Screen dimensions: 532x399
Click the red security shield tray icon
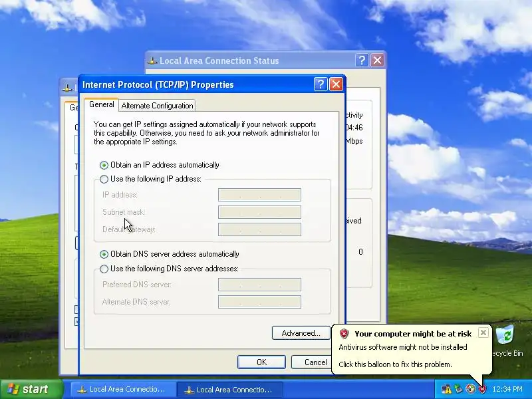click(483, 389)
